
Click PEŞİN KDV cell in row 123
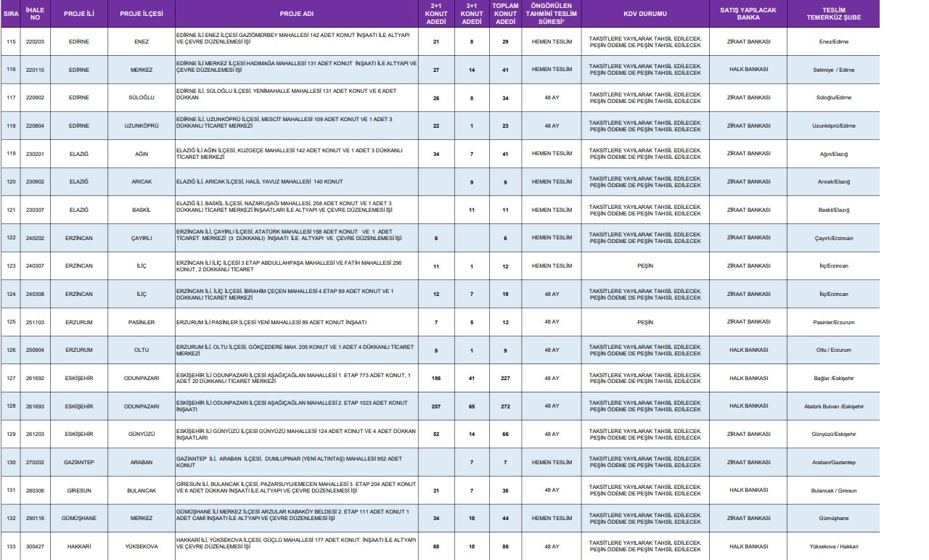645,265
